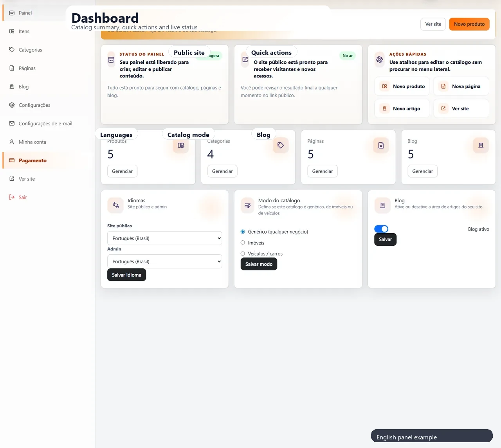Select the Veículos / carros radio option
This screenshot has height=448, width=501.
243,254
